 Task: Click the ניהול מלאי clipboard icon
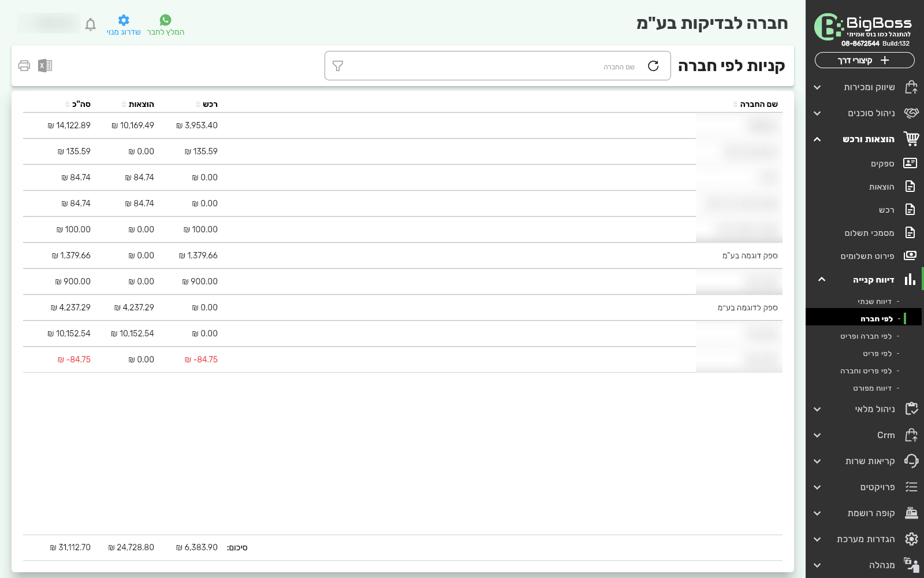(x=911, y=409)
